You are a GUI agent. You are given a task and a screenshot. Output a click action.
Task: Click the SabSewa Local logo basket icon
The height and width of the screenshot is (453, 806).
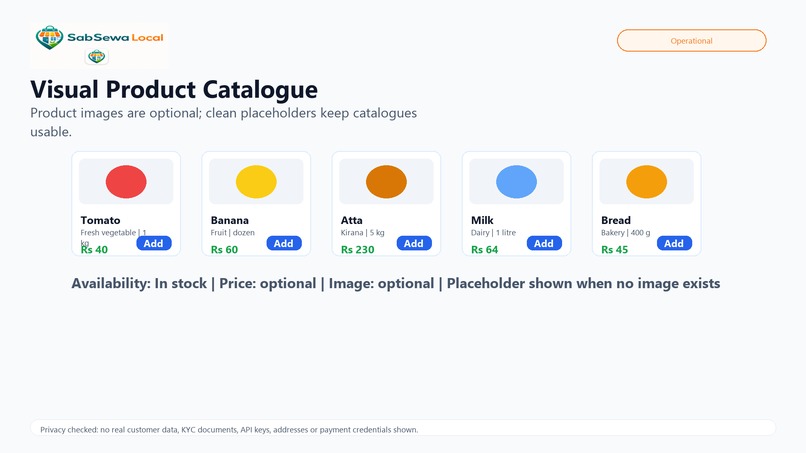point(49,38)
